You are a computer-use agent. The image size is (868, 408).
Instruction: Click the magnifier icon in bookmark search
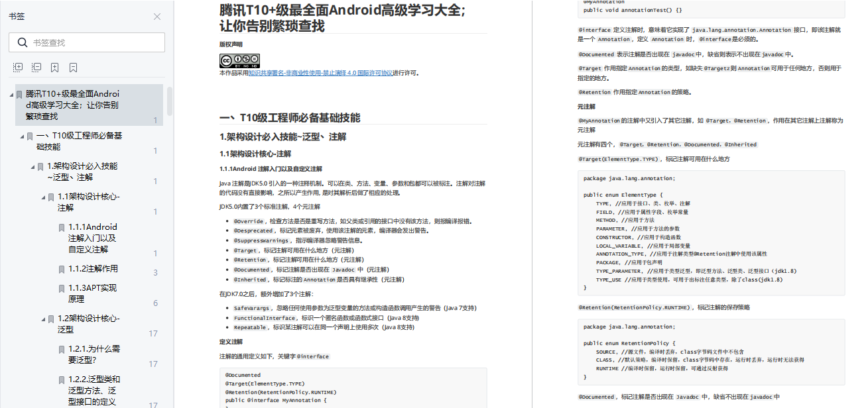pos(23,42)
